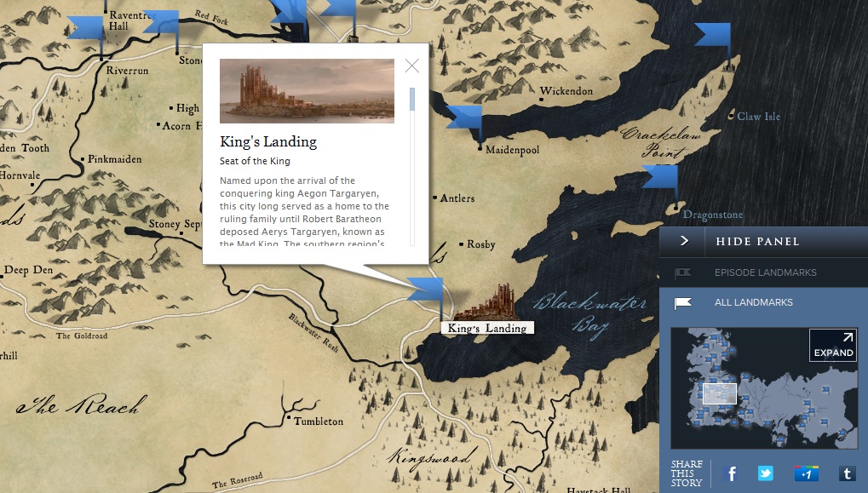Click the popup description scrollbar
Image resolution: width=868 pixels, height=493 pixels.
click(x=412, y=99)
